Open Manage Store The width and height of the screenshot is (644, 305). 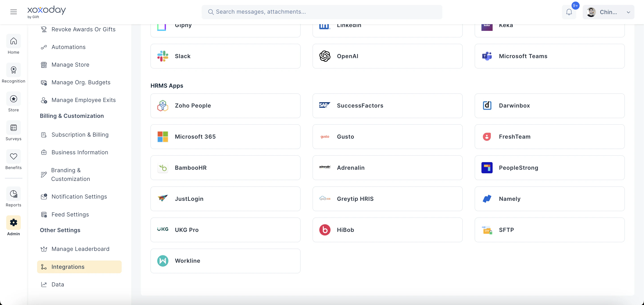point(79,65)
